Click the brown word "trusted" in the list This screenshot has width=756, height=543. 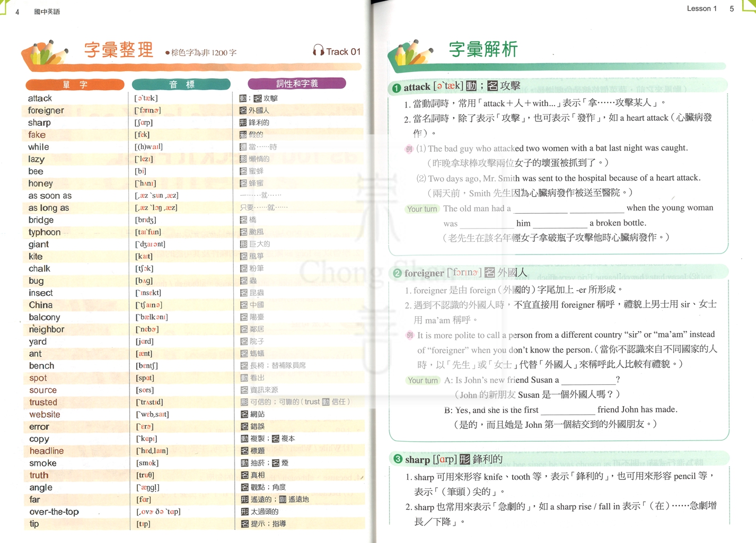[43, 402]
